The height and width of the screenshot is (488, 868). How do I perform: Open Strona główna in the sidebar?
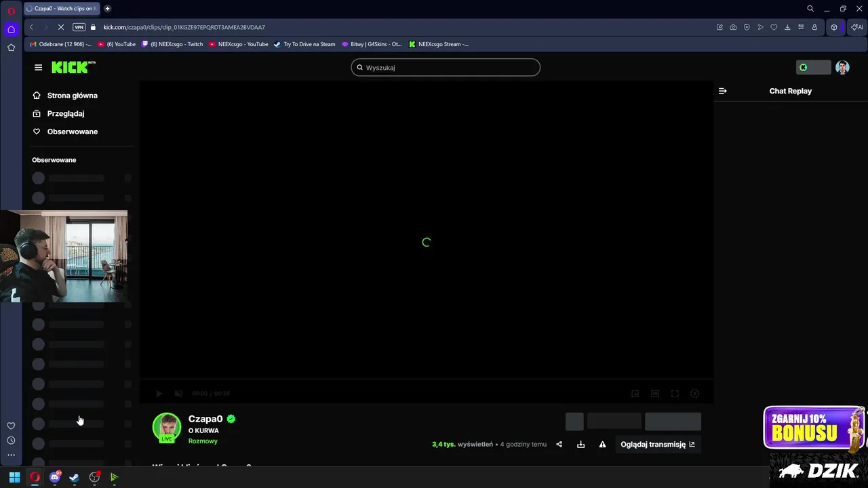(x=65, y=96)
